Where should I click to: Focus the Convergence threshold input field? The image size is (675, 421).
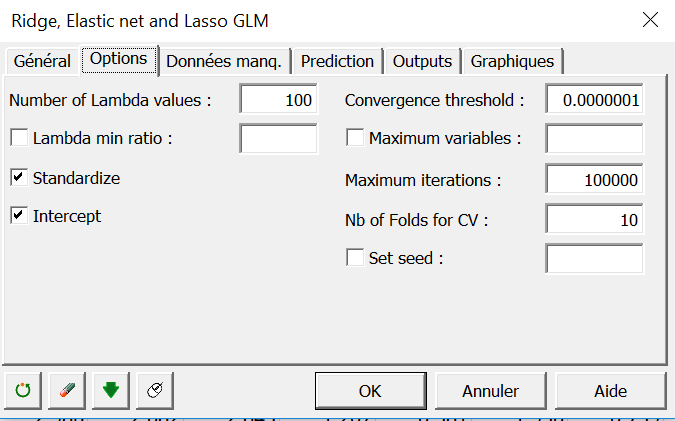click(594, 100)
